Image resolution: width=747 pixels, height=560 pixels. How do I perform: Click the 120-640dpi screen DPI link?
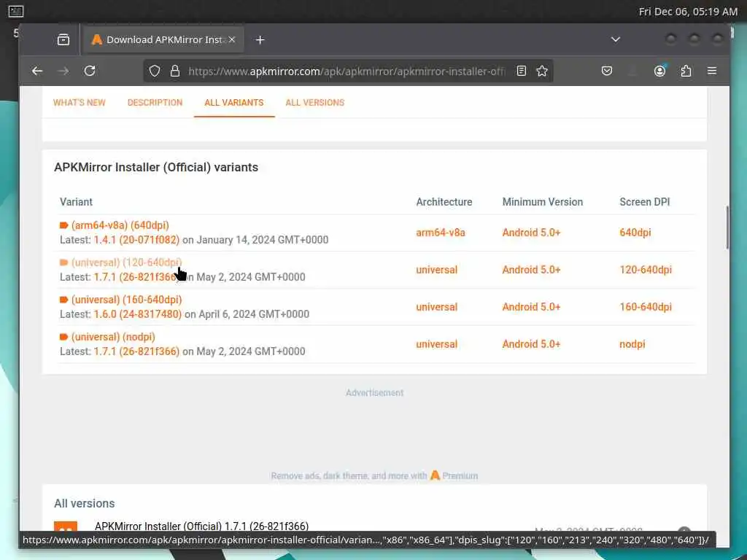tap(646, 270)
